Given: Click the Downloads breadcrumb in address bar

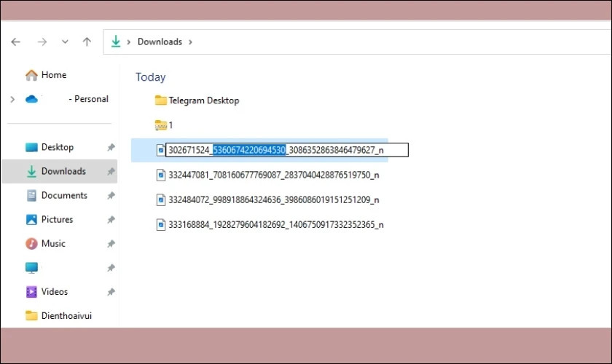Looking at the screenshot, I should click(160, 41).
